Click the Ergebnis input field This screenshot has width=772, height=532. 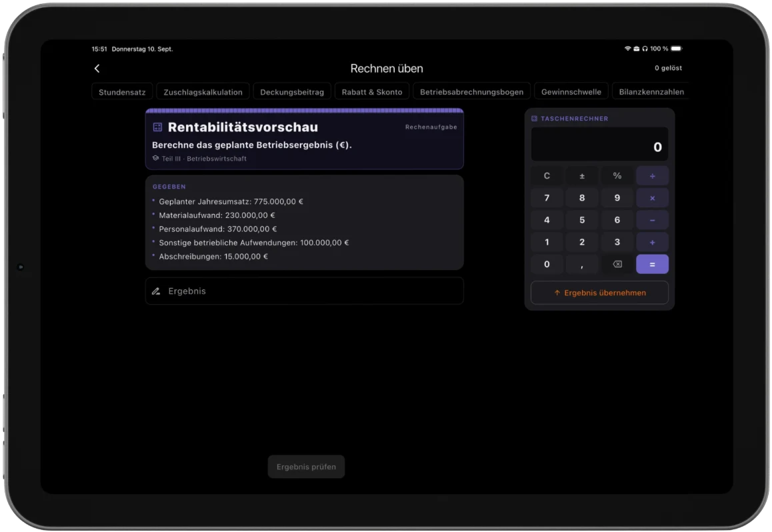click(304, 291)
